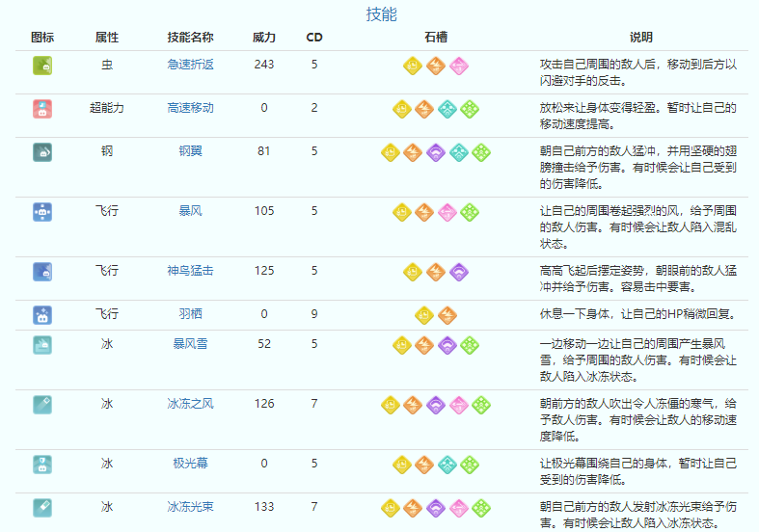Click the yellow stone slot in 急速折返 row
The image size is (759, 532).
413,66
